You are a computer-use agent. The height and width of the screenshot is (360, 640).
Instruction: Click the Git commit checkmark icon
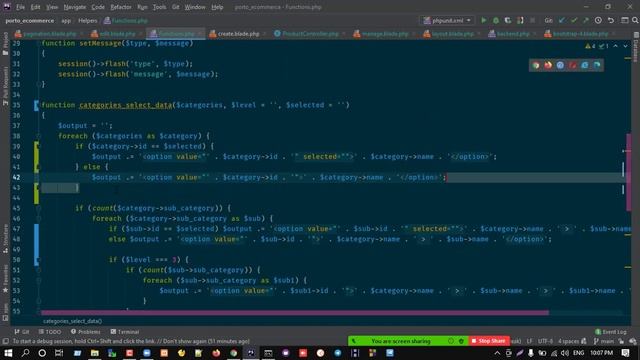click(574, 20)
